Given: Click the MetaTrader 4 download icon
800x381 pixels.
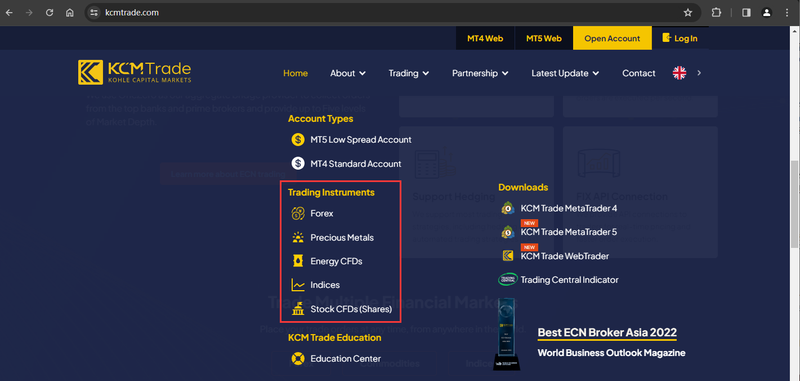Looking at the screenshot, I should pyautogui.click(x=508, y=208).
